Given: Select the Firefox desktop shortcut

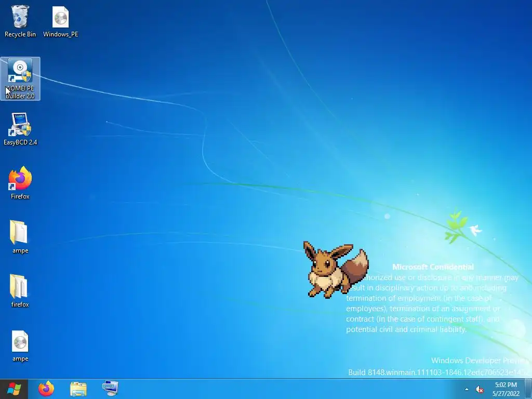Looking at the screenshot, I should pyautogui.click(x=20, y=183).
